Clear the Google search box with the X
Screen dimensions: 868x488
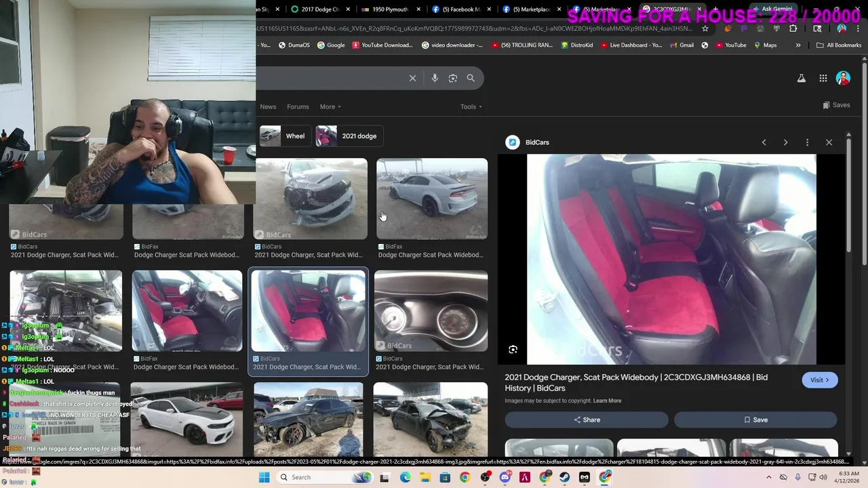click(412, 78)
